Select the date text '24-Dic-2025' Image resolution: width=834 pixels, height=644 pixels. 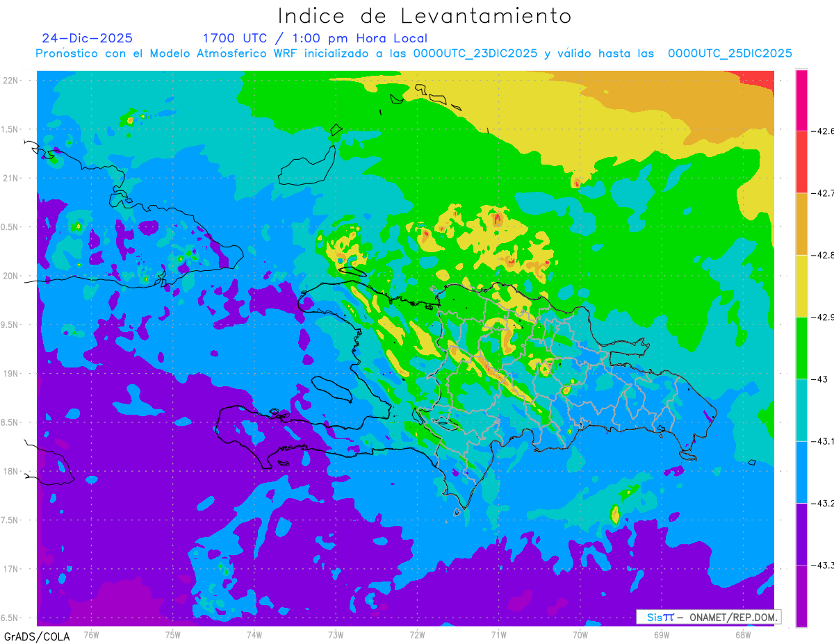point(87,38)
